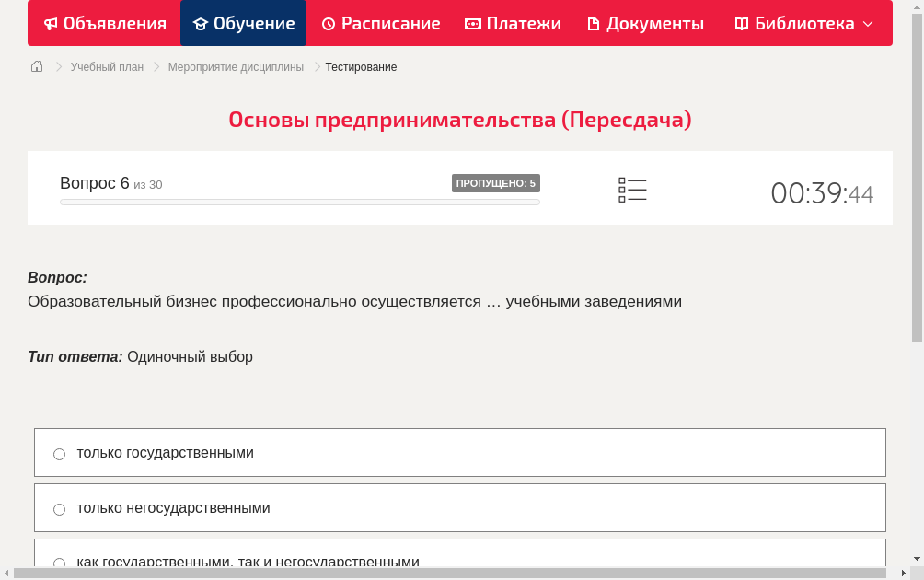
Task: Open the question list overview icon
Action: (632, 189)
